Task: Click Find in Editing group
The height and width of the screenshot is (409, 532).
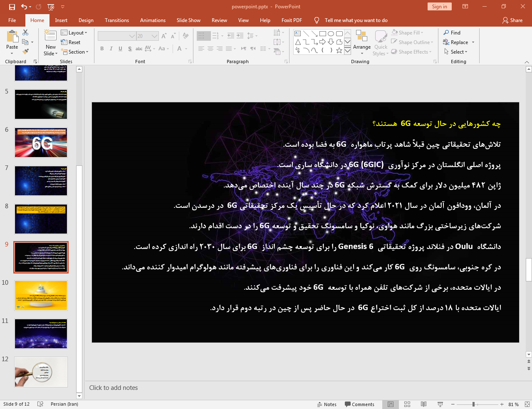Action: tap(452, 33)
